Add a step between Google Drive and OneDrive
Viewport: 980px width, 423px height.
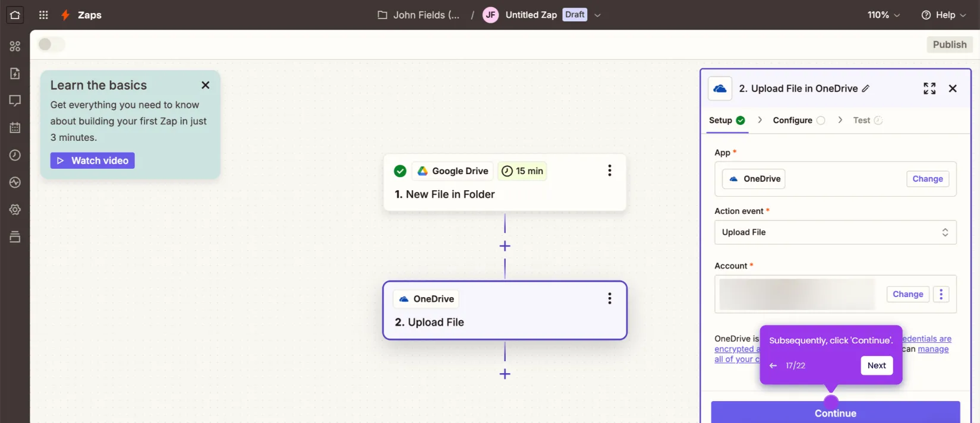coord(505,246)
